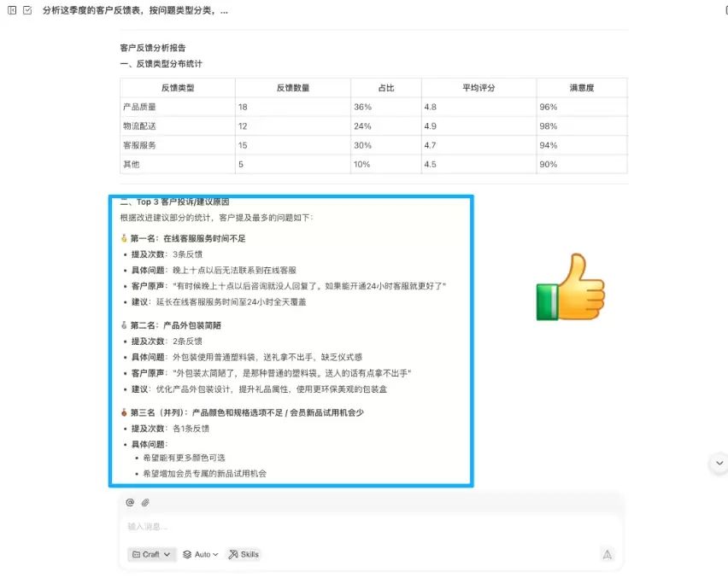Viewport: 728px width, 578px height.
Task: Open the Auto model dropdown
Action: coord(201,554)
